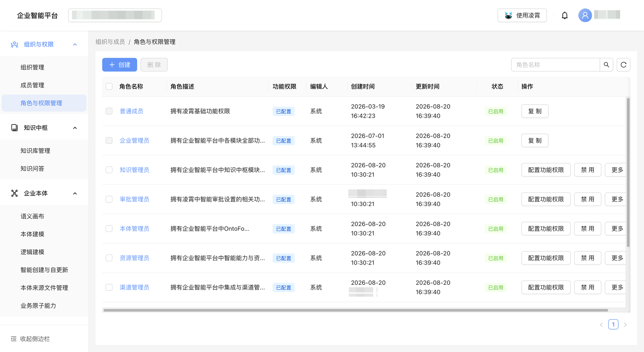Open 成员管理 in the sidebar

[x=32, y=85]
